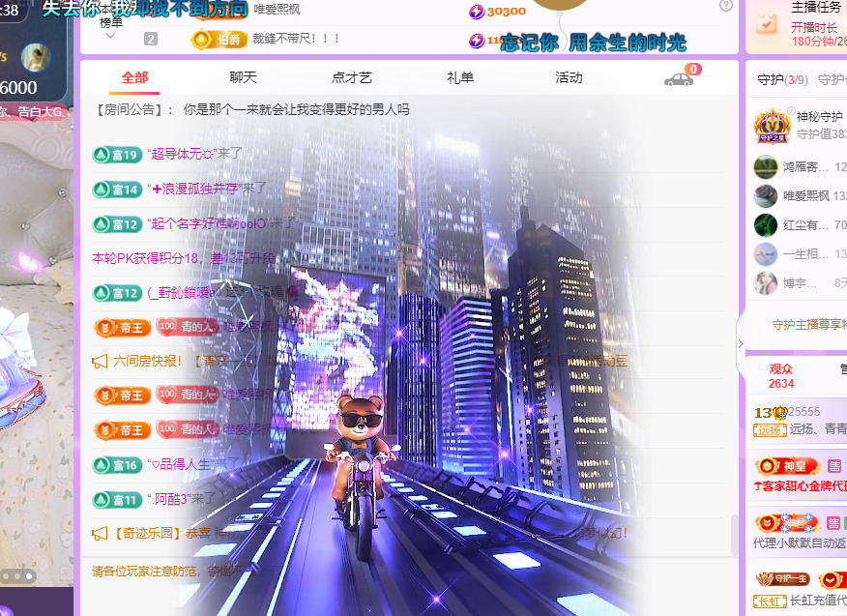
Task: Click the 富16 badge for 品得人生
Action: 117,465
